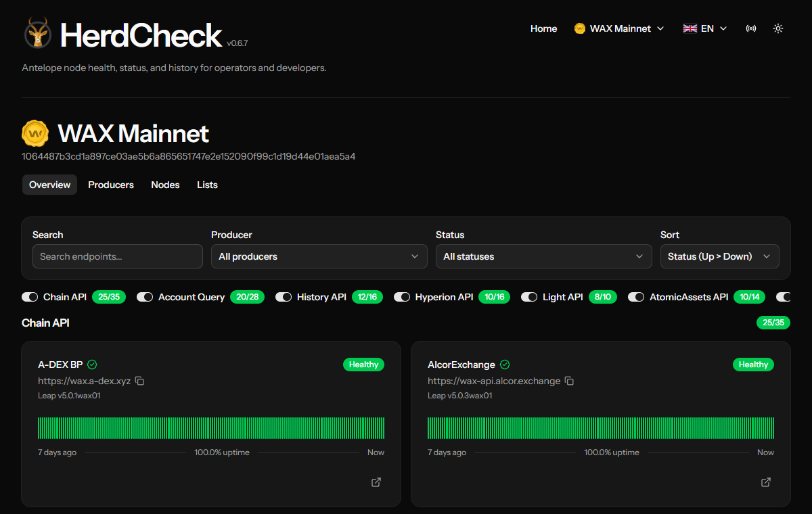Focus the Search endpoints input field
Image resolution: width=812 pixels, height=514 pixels.
click(118, 256)
